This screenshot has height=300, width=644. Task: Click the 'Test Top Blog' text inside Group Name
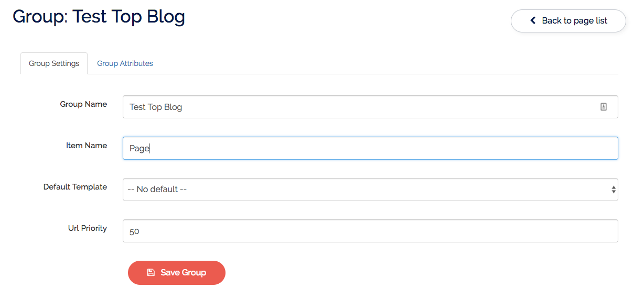(x=156, y=107)
